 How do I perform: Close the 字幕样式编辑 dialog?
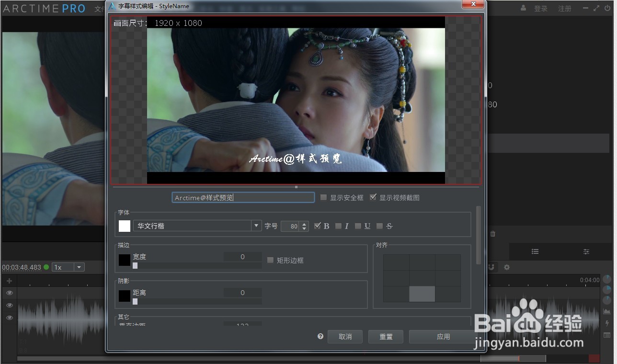click(x=473, y=4)
